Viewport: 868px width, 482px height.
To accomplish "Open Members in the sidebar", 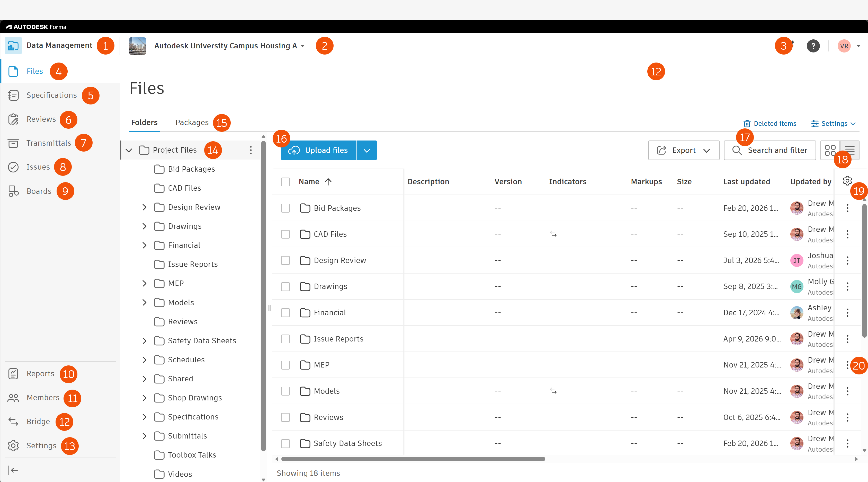I will tap(43, 398).
